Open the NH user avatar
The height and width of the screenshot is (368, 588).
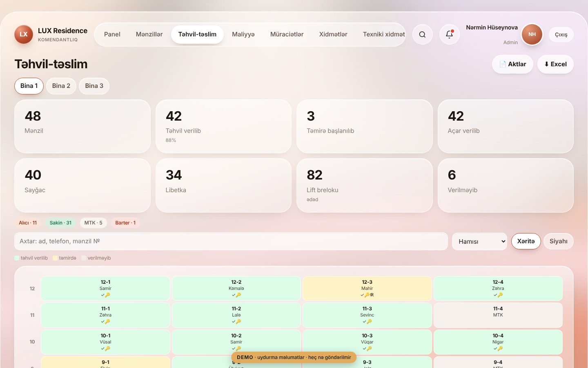point(532,34)
